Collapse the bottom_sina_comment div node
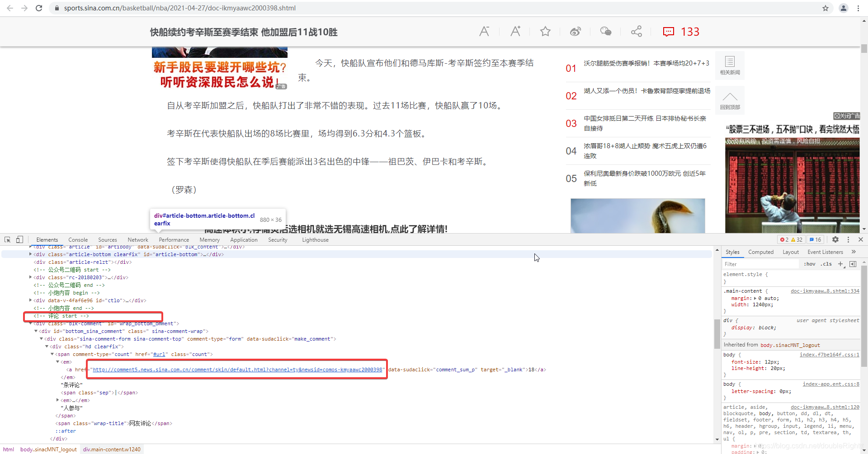Viewport: 868px width, 454px height. [x=36, y=331]
